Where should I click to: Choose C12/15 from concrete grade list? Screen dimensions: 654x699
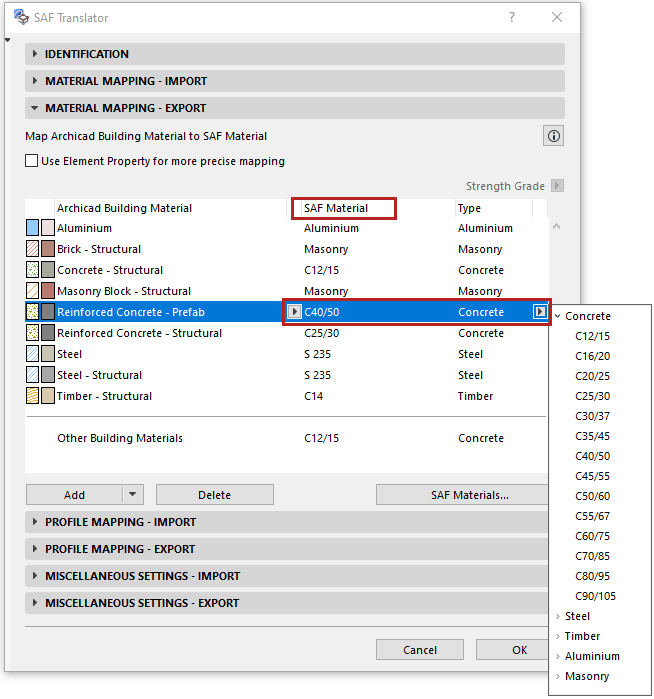(x=592, y=336)
